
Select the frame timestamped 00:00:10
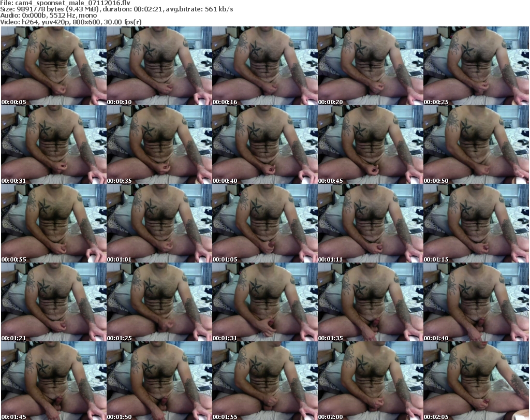pos(159,66)
